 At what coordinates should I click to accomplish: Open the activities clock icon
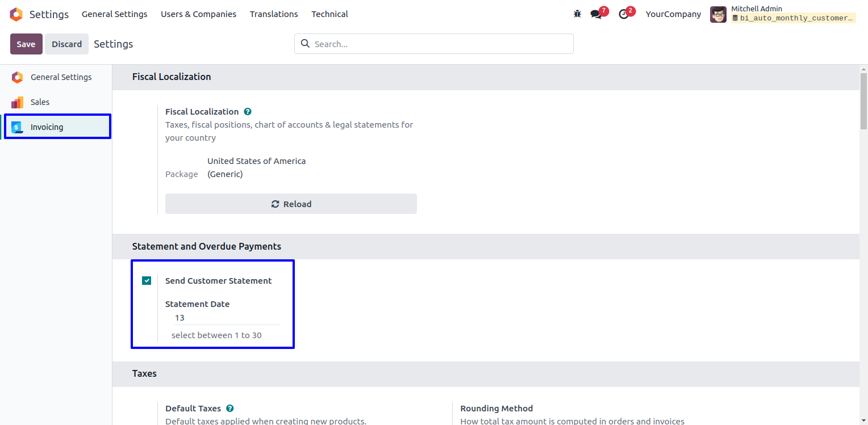point(624,14)
